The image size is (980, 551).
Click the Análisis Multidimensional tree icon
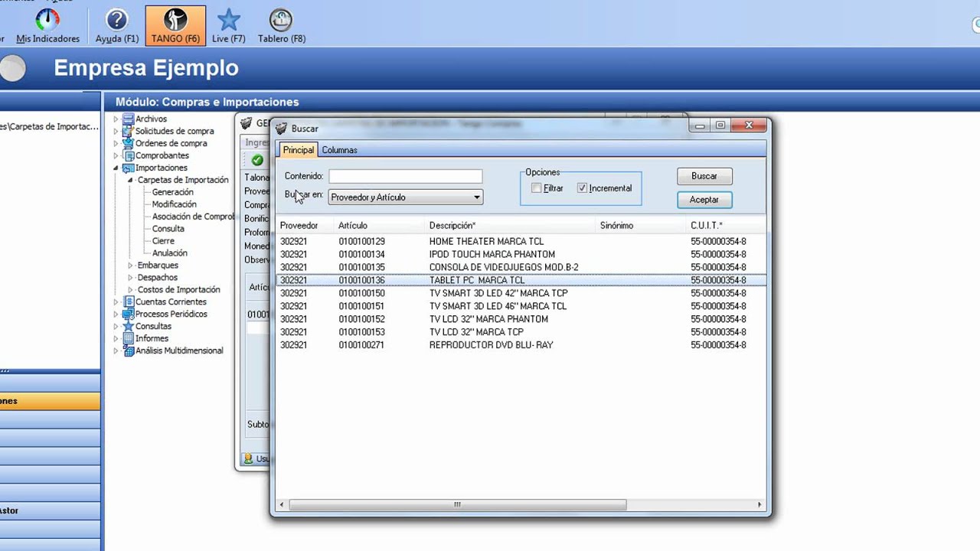[x=129, y=350]
